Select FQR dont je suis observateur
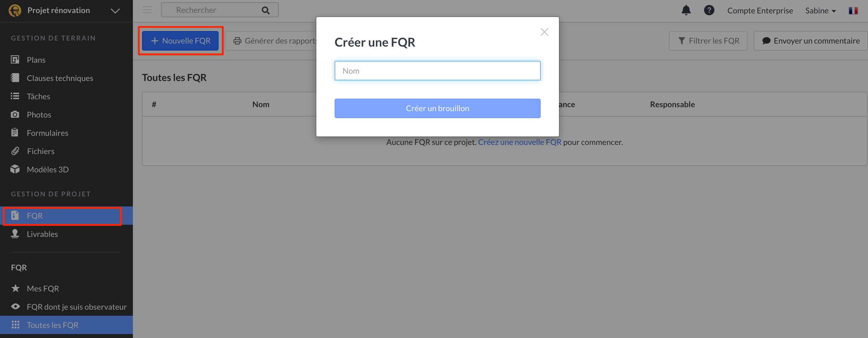Screen dimensions: 868x338 coord(66,307)
